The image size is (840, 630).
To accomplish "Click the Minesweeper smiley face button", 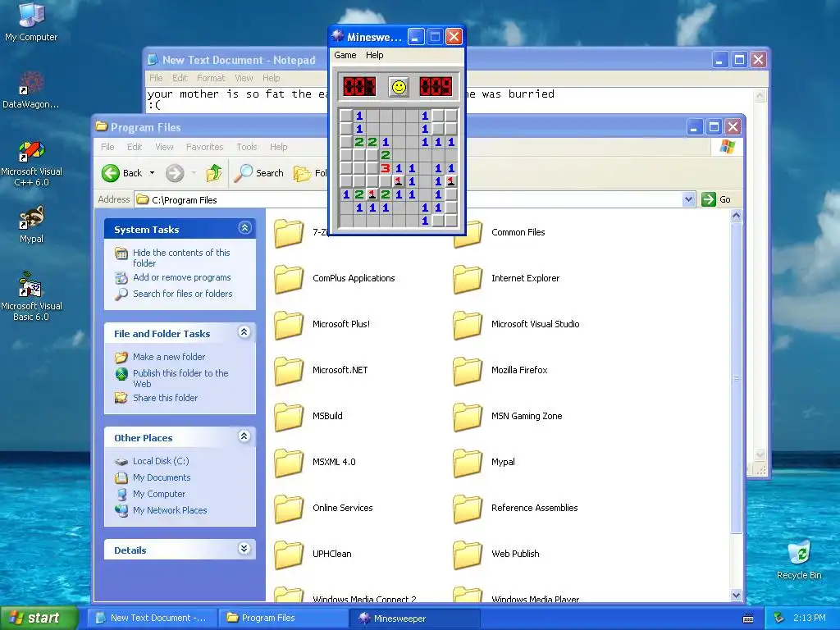I will (399, 87).
